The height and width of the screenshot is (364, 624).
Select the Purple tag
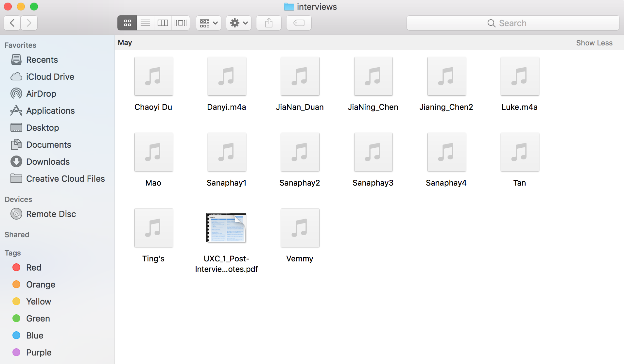click(x=57, y=353)
